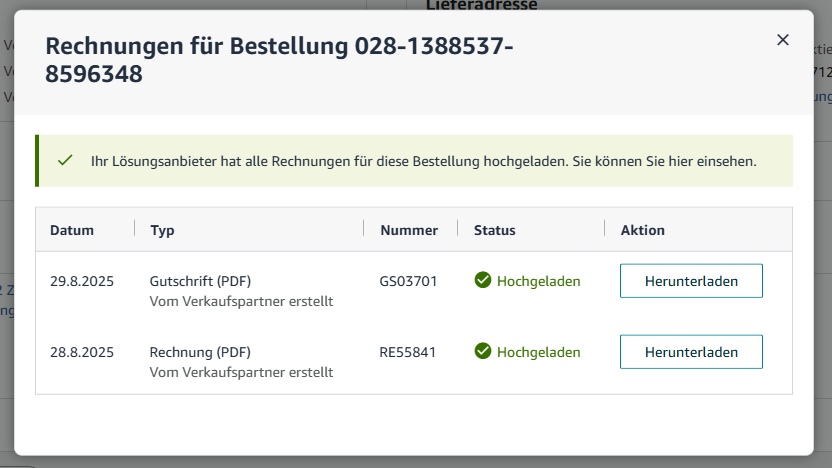Screen dimensions: 832x468
Task: Close the Rechnungen dialog with the X
Action: pyautogui.click(x=783, y=40)
